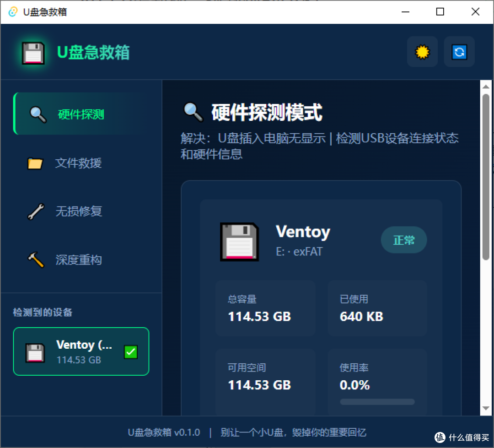Select the Ventoy device card in sidebar

pyautogui.click(x=81, y=351)
